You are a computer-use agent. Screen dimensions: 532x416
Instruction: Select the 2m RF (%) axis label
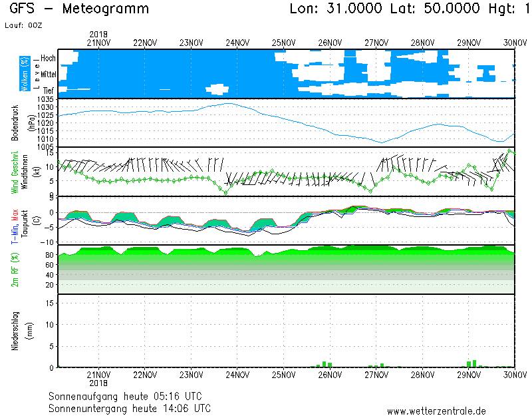(16, 272)
